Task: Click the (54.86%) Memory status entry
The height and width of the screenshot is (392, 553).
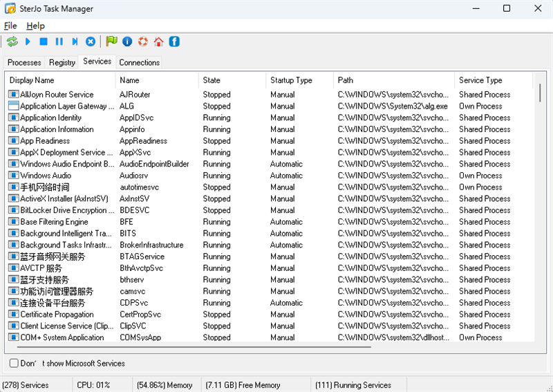Action: pyautogui.click(x=165, y=385)
